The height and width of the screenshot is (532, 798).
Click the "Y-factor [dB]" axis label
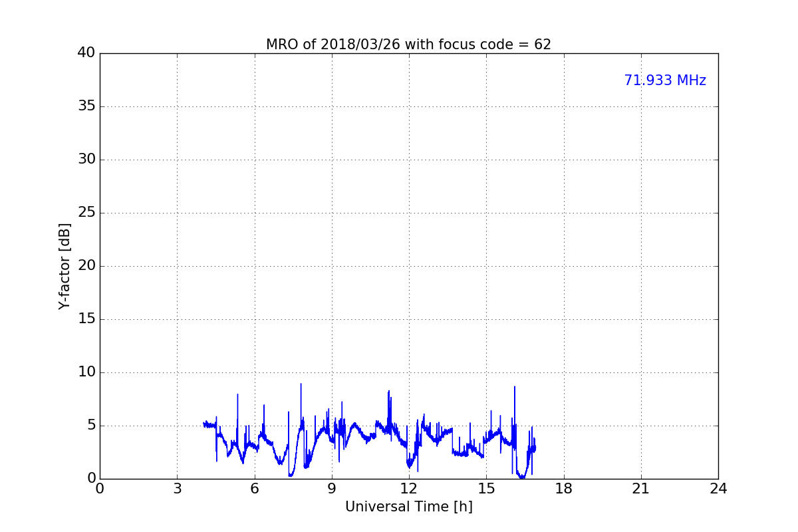(65, 266)
